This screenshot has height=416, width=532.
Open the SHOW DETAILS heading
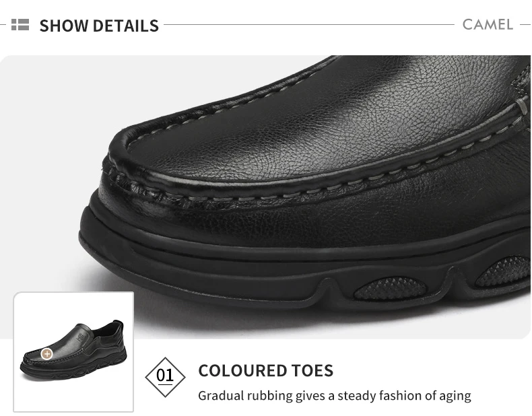click(99, 26)
